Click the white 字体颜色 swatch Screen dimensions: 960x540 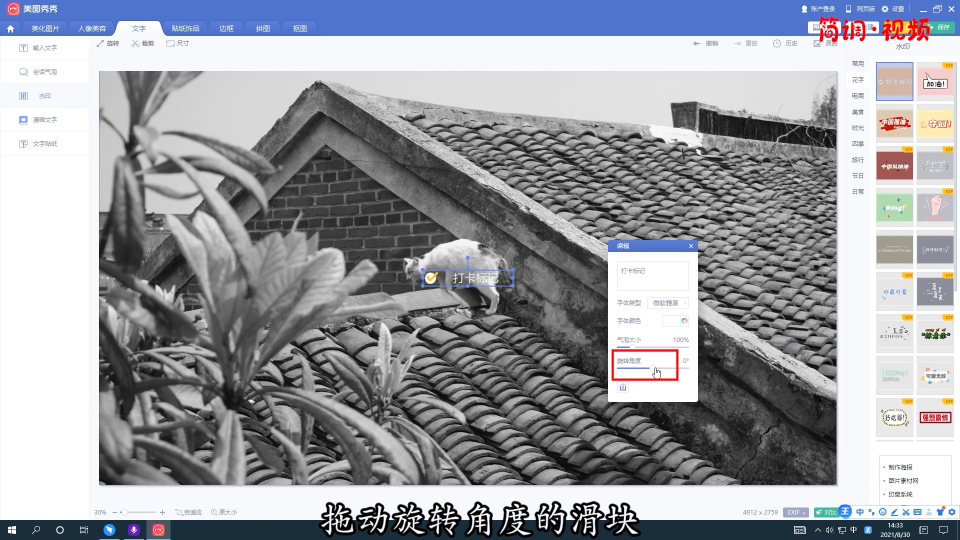click(x=670, y=321)
